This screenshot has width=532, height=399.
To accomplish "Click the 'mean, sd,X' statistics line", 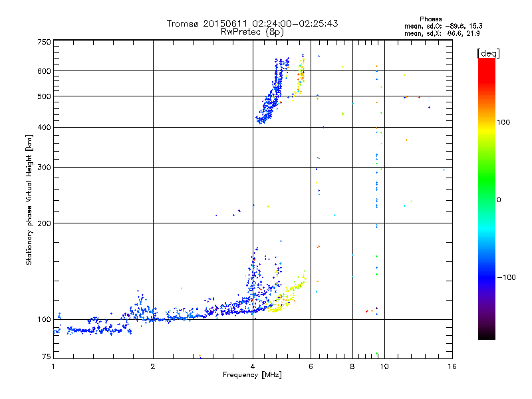I will click(442, 33).
